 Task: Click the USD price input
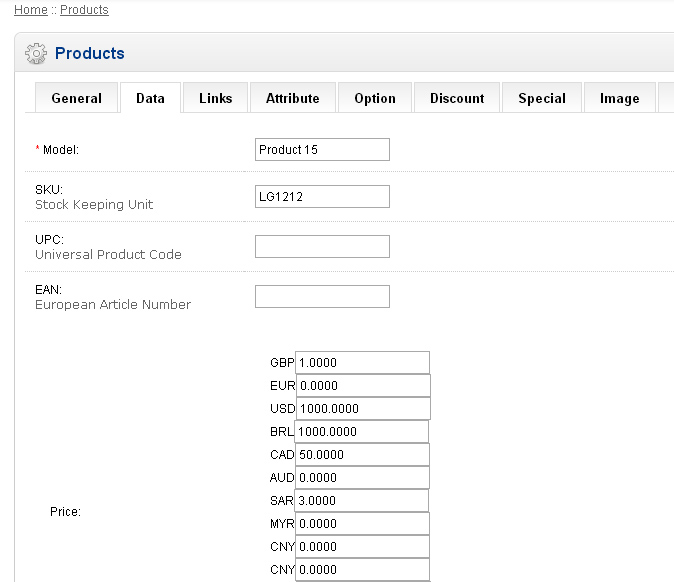(x=362, y=409)
